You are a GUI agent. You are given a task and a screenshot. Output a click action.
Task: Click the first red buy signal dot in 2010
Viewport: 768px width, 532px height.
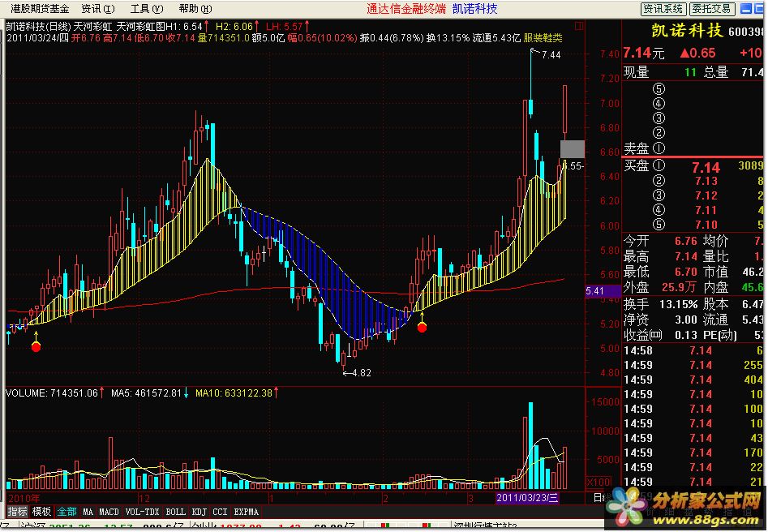coord(36,347)
